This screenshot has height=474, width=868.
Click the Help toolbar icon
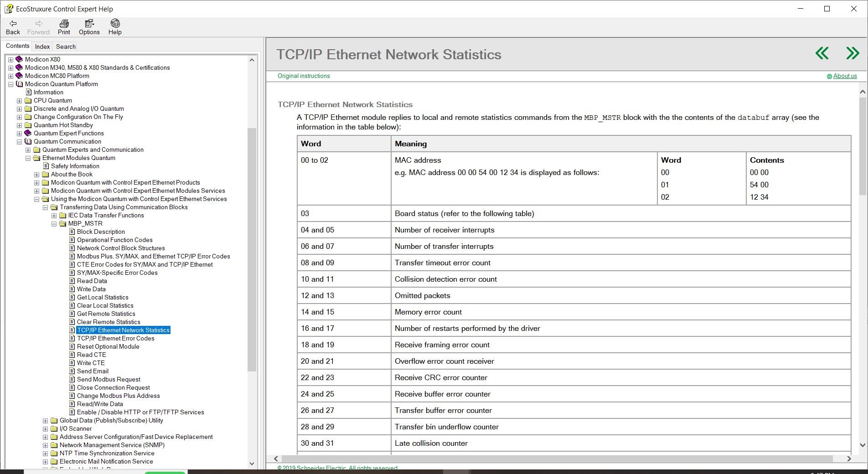tap(115, 23)
